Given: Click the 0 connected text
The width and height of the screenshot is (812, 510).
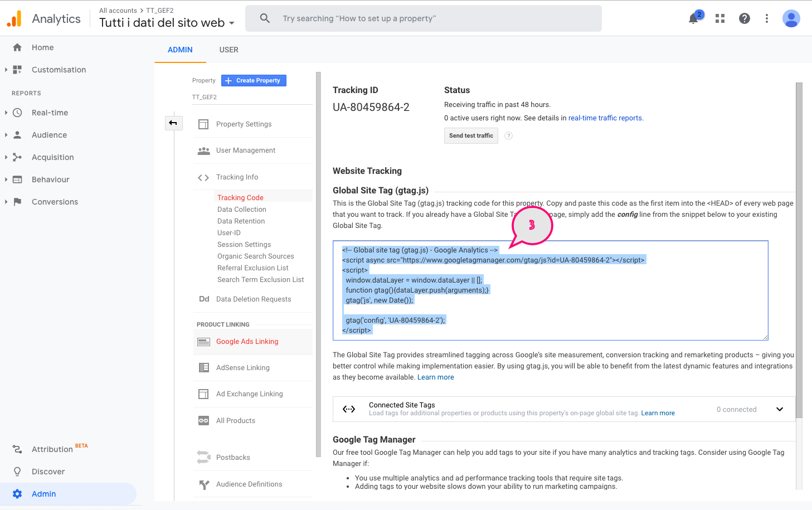Looking at the screenshot, I should point(737,410).
